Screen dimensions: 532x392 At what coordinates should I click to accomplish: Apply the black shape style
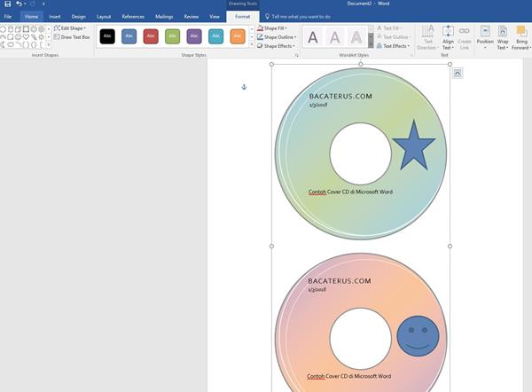107,36
